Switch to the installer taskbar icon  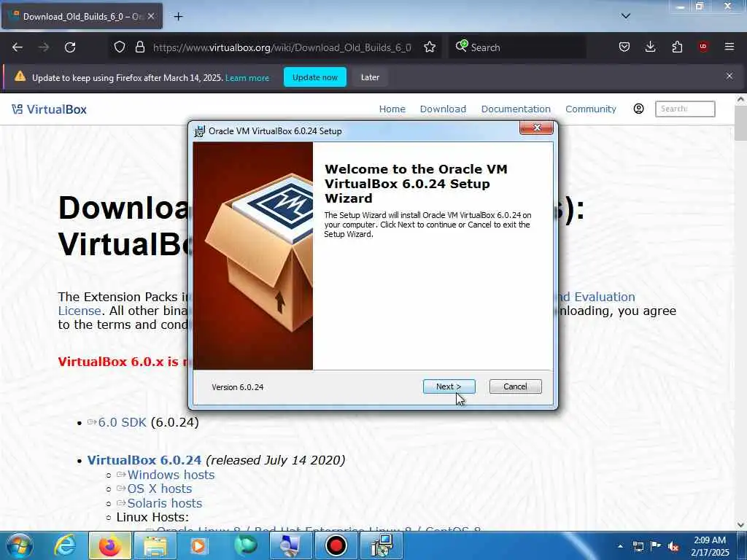tap(381, 545)
